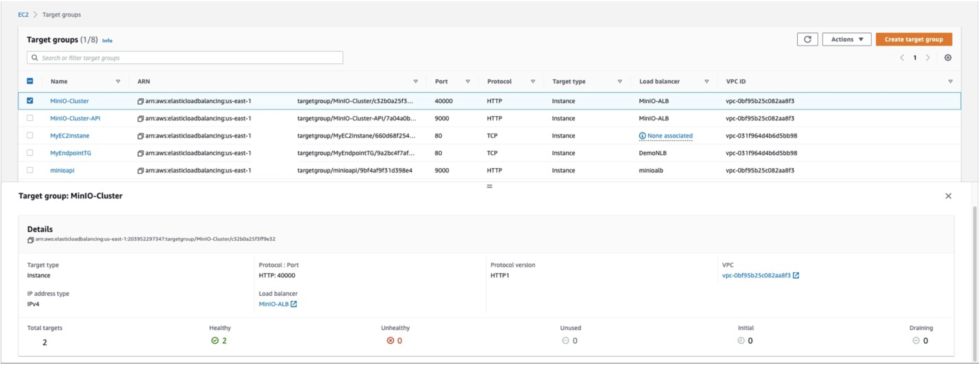The width and height of the screenshot is (980, 366).
Task: Open the Actions dropdown menu
Action: tap(846, 40)
